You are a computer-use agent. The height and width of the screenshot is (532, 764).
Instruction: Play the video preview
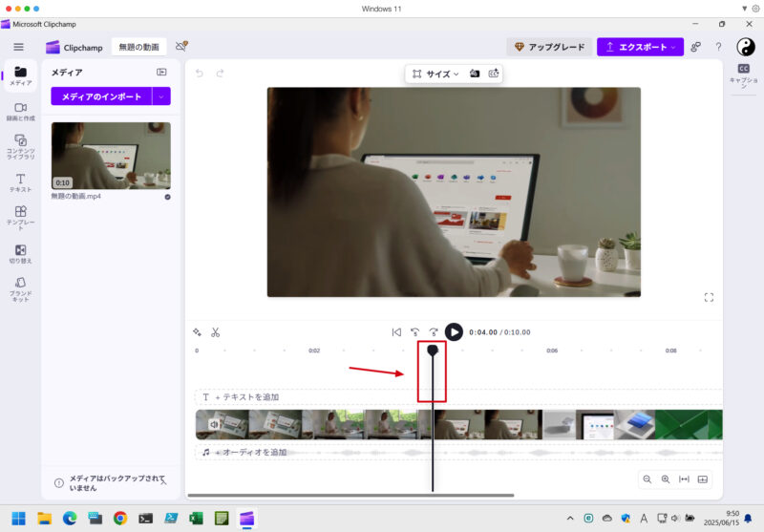454,332
